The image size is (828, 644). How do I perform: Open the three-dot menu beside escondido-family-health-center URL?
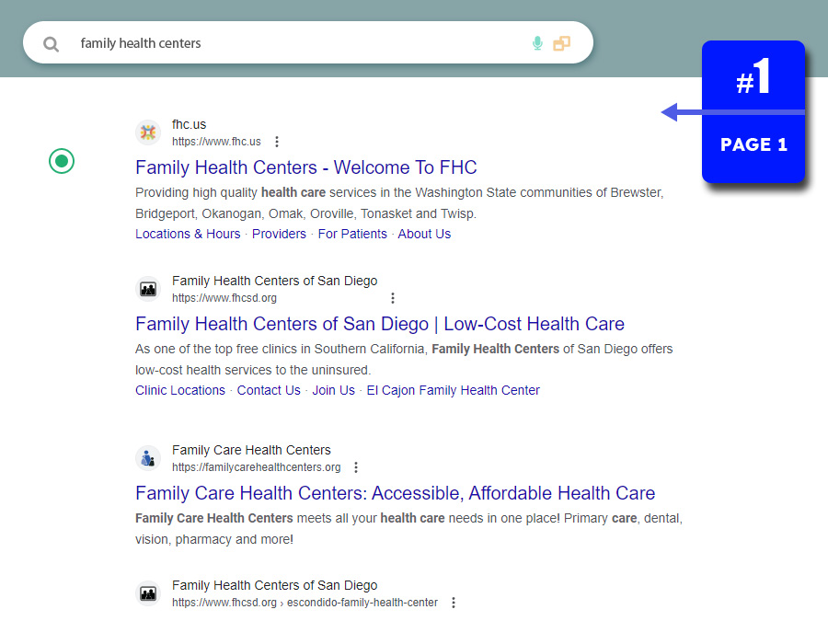[453, 603]
